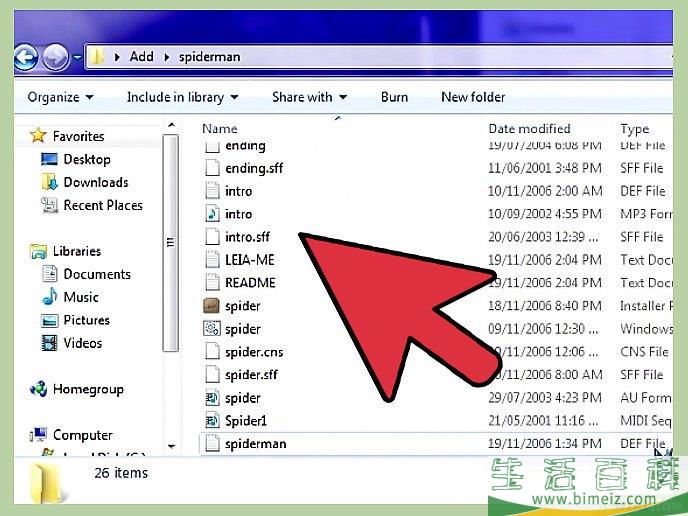Click the Libraries icon
688x516 pixels.
point(38,251)
